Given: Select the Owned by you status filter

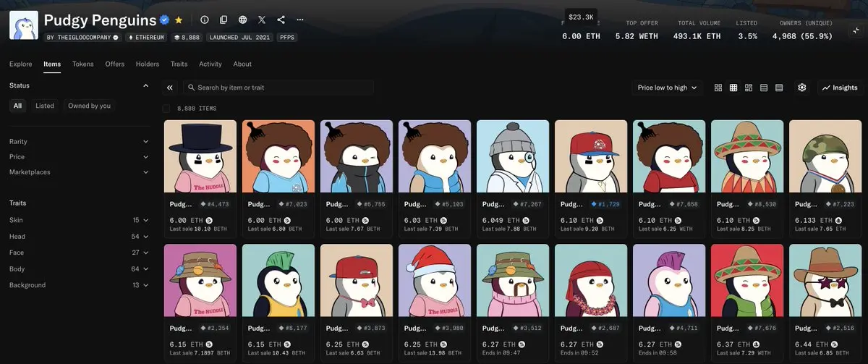Looking at the screenshot, I should point(90,106).
